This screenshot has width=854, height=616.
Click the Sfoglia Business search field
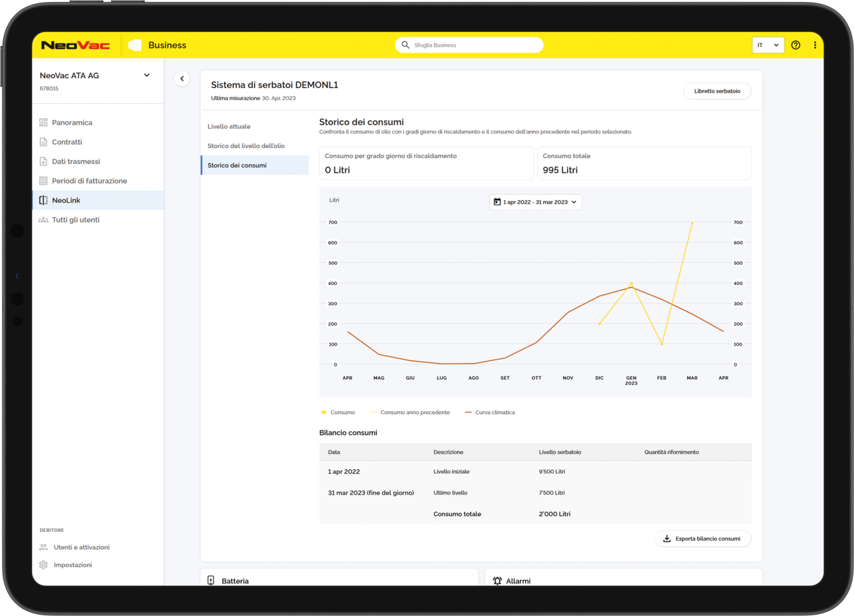pos(469,45)
